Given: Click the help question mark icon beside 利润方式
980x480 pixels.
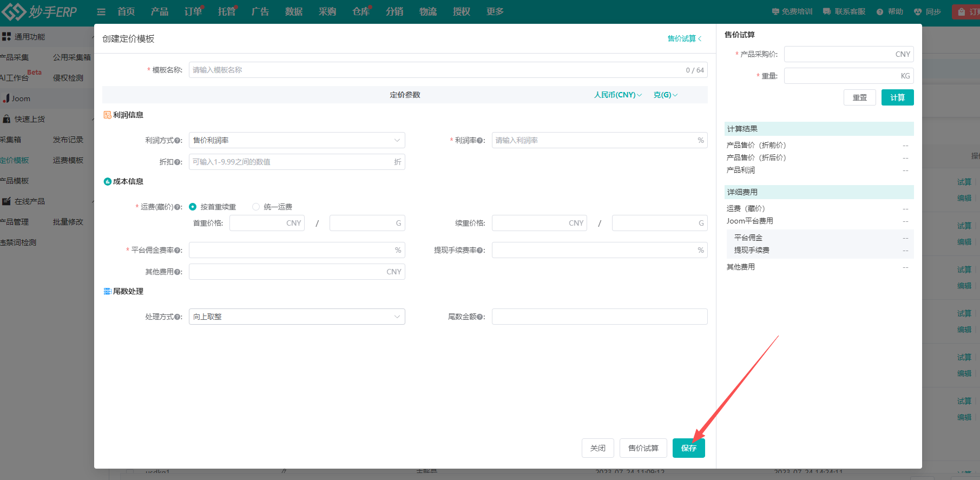Looking at the screenshot, I should (178, 141).
